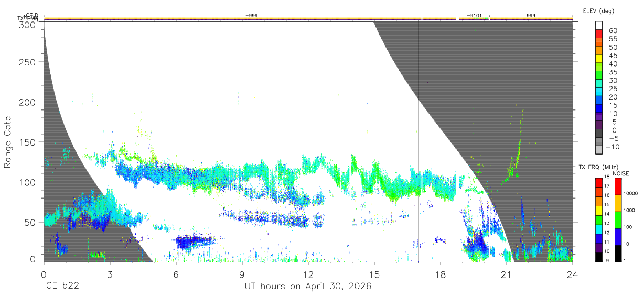This screenshot has height=297, width=644.
Task: Select the red top segment of TX FRQ colorbar
Action: coord(599,183)
